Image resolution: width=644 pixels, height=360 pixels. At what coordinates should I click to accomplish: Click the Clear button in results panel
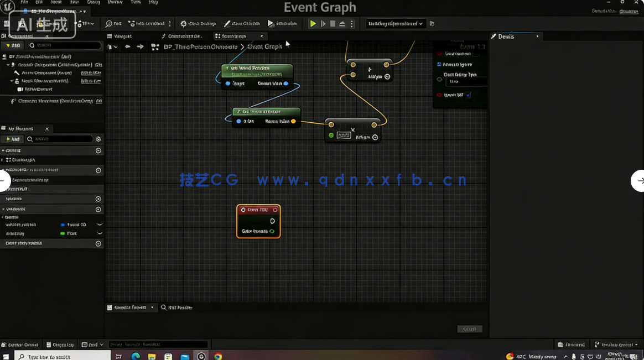[x=469, y=329]
